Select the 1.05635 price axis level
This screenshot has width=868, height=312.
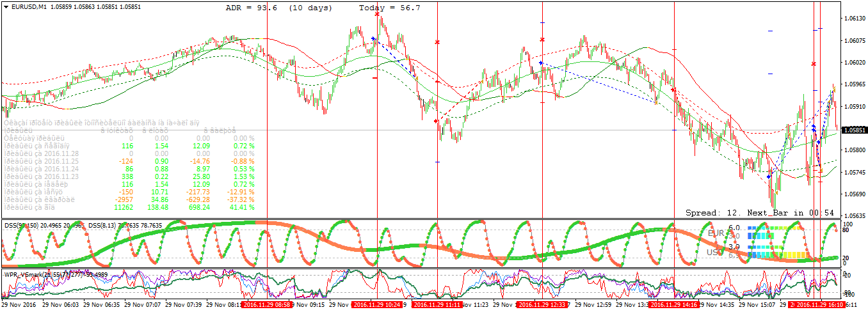pos(854,215)
